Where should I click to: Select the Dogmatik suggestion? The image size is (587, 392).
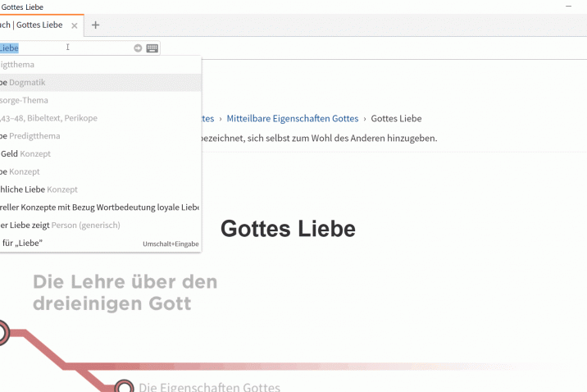pyautogui.click(x=100, y=82)
